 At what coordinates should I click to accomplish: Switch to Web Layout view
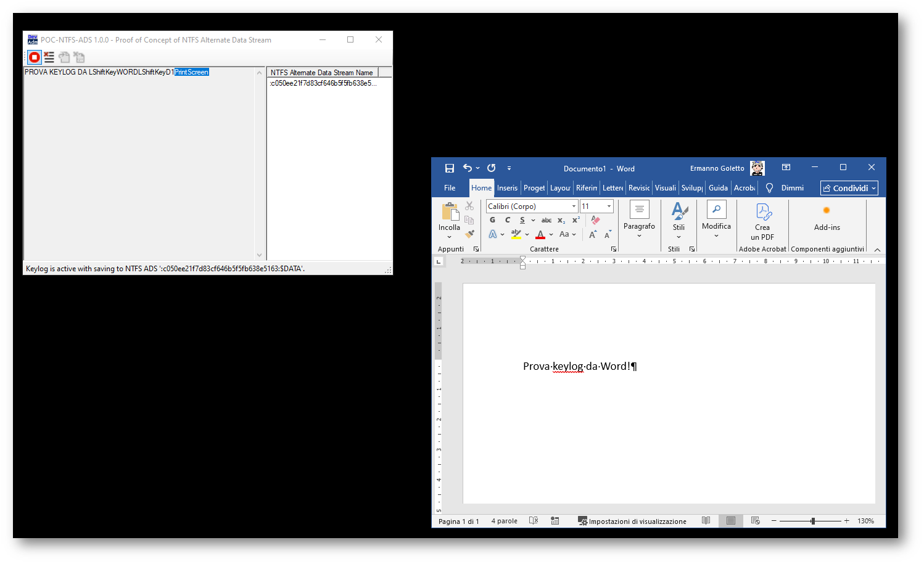(756, 521)
